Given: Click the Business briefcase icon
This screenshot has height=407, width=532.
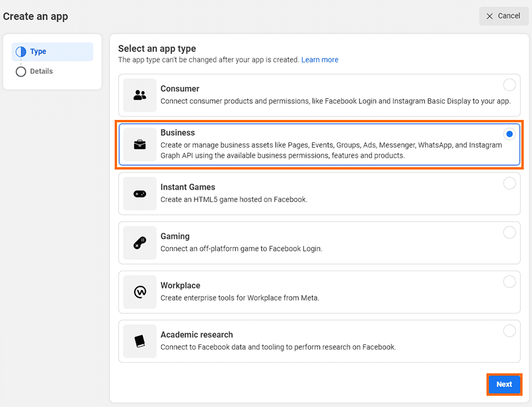Looking at the screenshot, I should point(140,145).
